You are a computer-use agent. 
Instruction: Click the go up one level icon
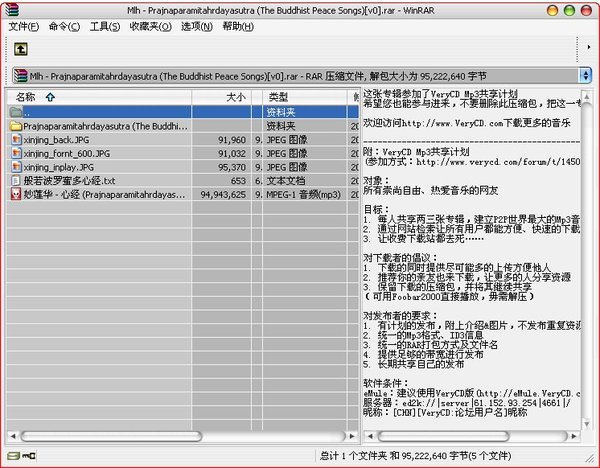pyautogui.click(x=21, y=49)
